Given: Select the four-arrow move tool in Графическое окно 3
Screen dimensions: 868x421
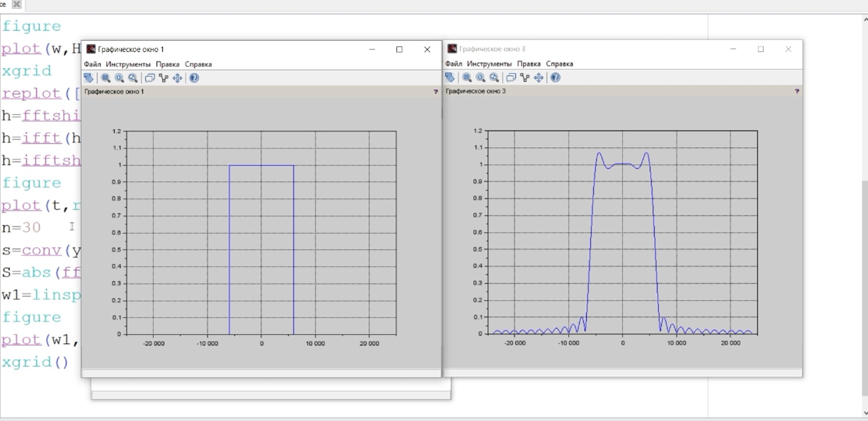Looking at the screenshot, I should 539,77.
